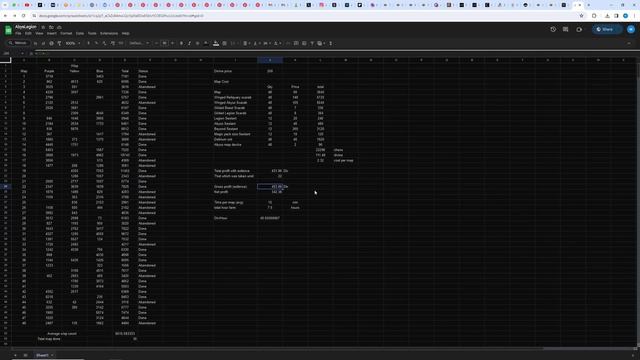
Task: Show all comments panel
Action: click(x=566, y=29)
